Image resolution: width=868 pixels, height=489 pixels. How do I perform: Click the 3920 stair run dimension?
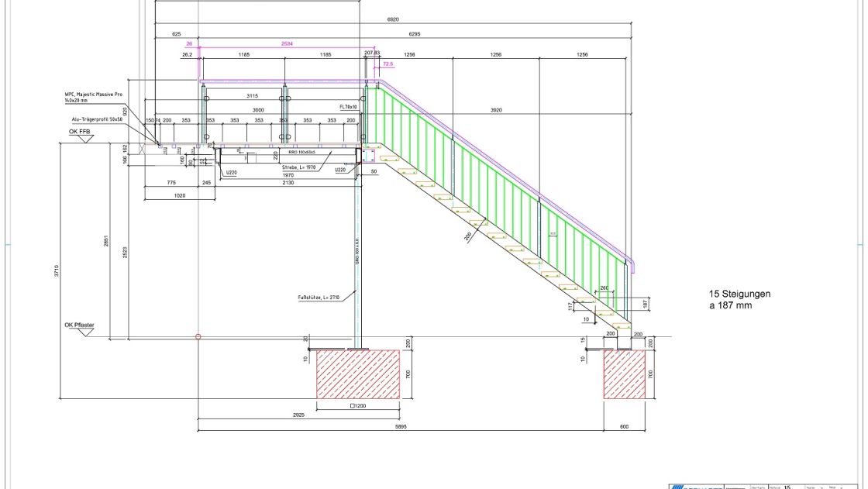[496, 110]
